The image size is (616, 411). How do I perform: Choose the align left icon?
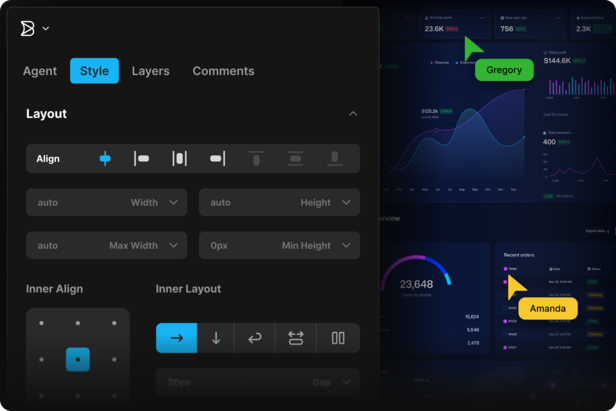(142, 158)
